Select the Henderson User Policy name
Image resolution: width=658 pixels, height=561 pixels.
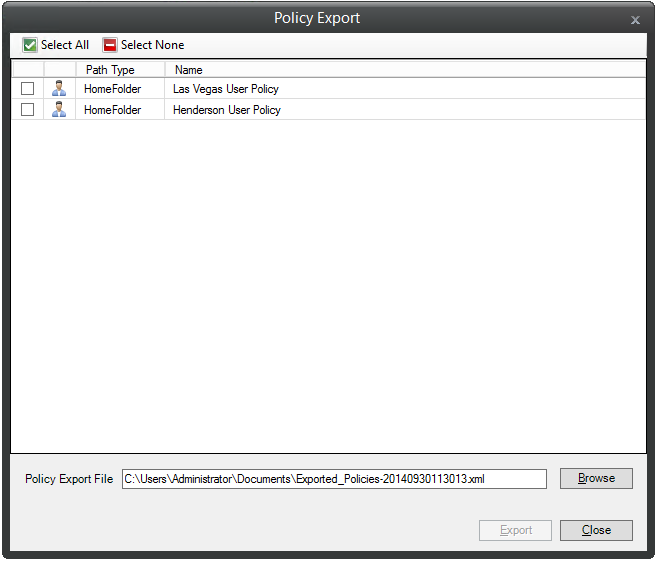click(x=227, y=110)
